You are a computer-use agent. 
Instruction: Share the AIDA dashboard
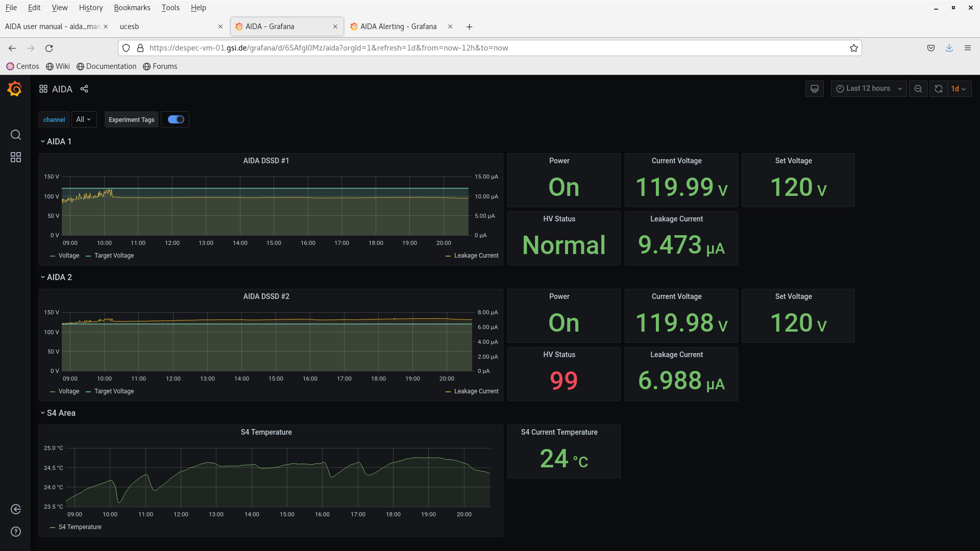pyautogui.click(x=84, y=89)
